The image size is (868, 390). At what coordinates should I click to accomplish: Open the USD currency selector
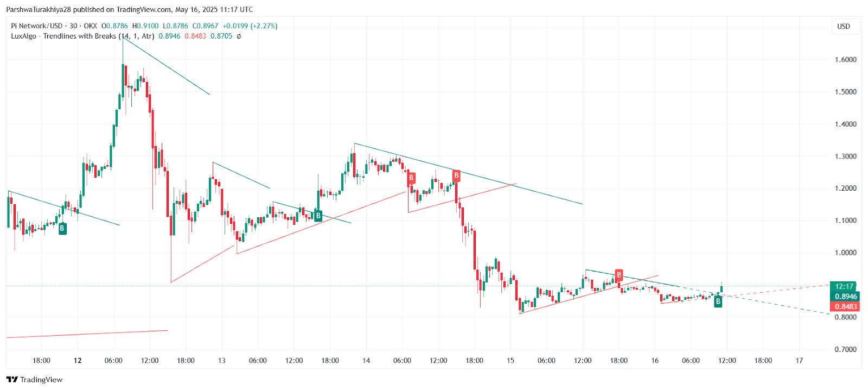844,26
